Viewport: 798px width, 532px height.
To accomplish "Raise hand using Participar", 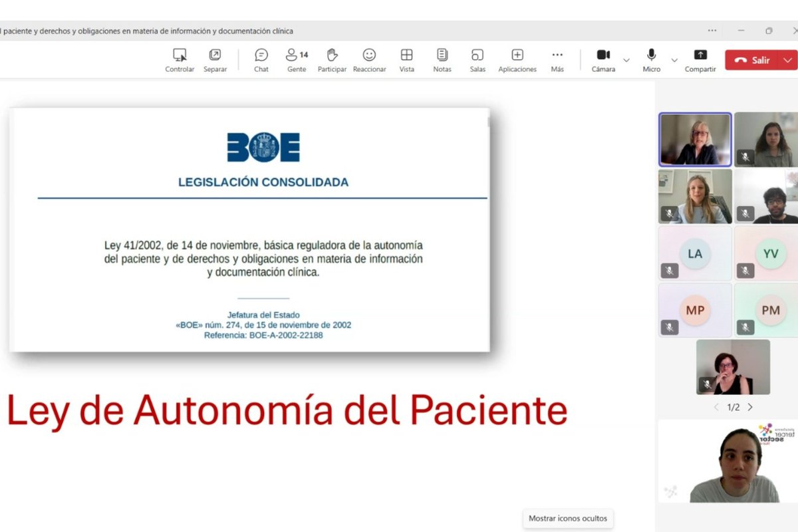I will pyautogui.click(x=332, y=59).
